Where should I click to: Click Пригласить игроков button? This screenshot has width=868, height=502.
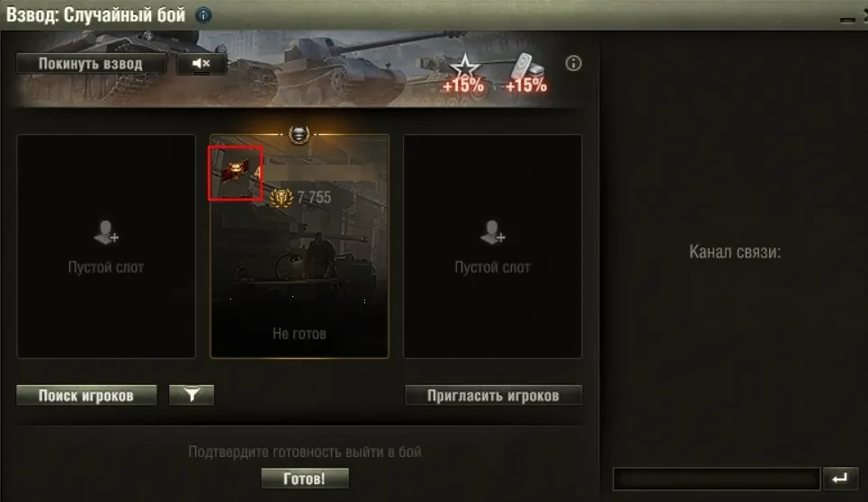493,395
